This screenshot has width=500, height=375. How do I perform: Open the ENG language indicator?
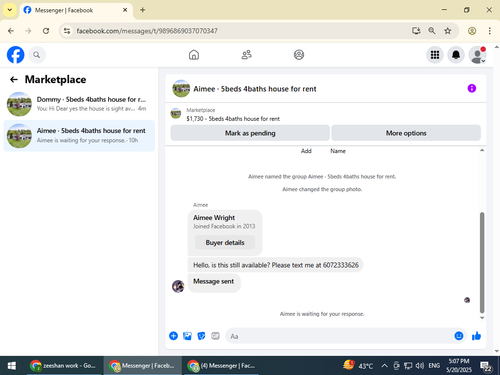[434, 366]
